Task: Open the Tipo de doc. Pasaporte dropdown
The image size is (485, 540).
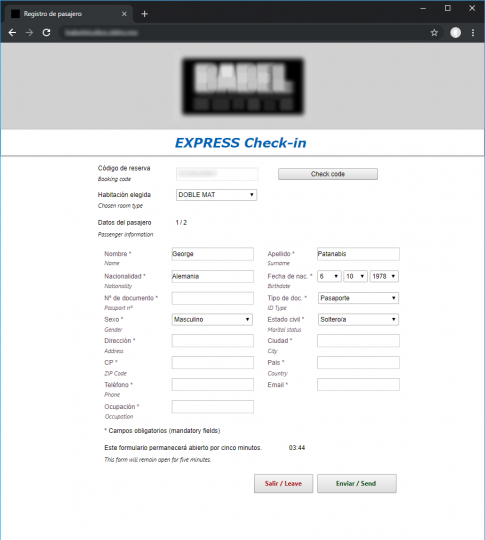Action: [358, 298]
